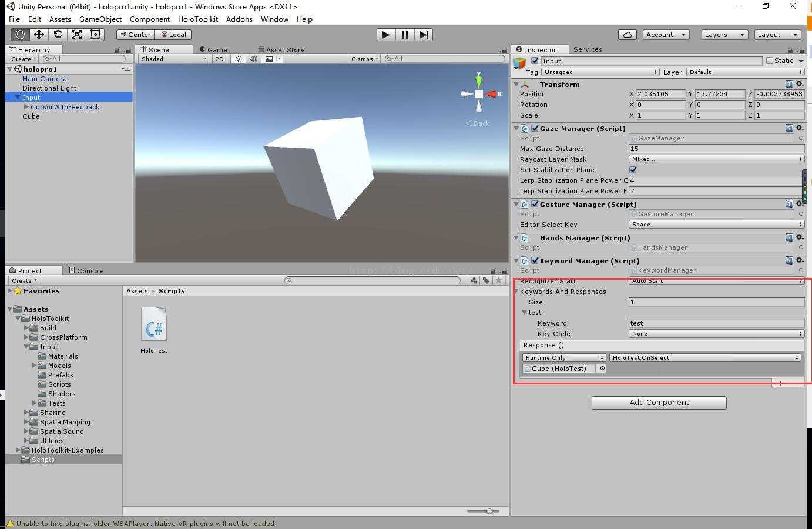The width and height of the screenshot is (812, 529).
Task: Open Layers dropdown button
Action: tap(724, 35)
